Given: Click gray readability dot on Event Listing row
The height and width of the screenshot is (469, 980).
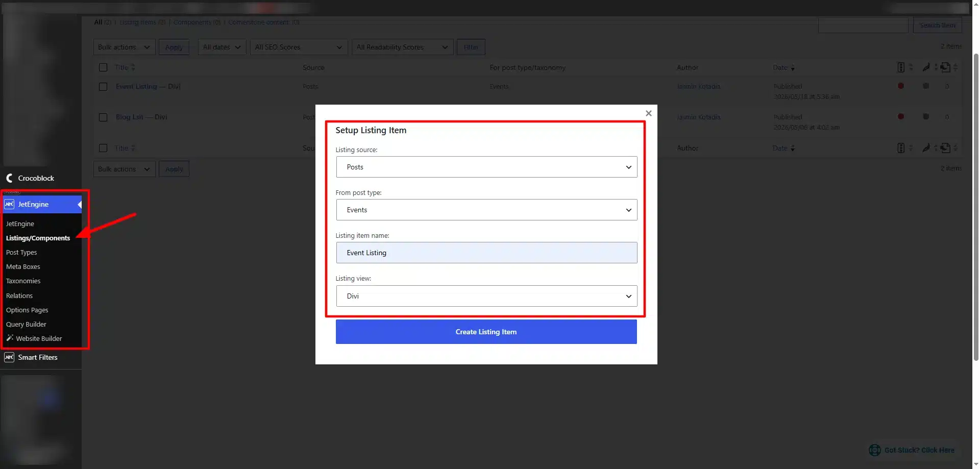Looking at the screenshot, I should pyautogui.click(x=926, y=86).
